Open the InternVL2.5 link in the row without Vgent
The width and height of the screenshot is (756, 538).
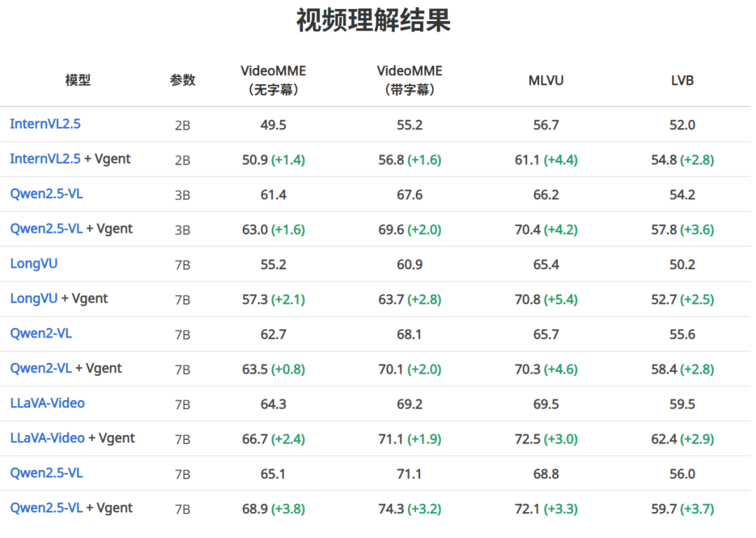pyautogui.click(x=45, y=124)
